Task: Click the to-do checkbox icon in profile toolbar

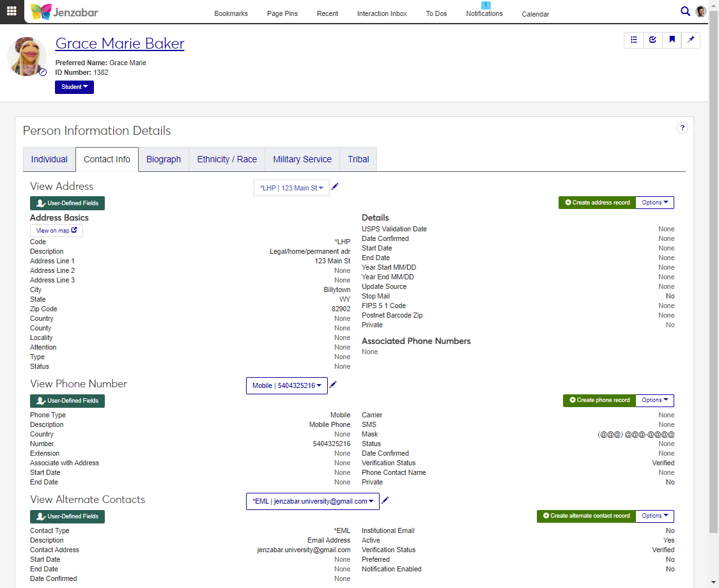Action: point(653,40)
